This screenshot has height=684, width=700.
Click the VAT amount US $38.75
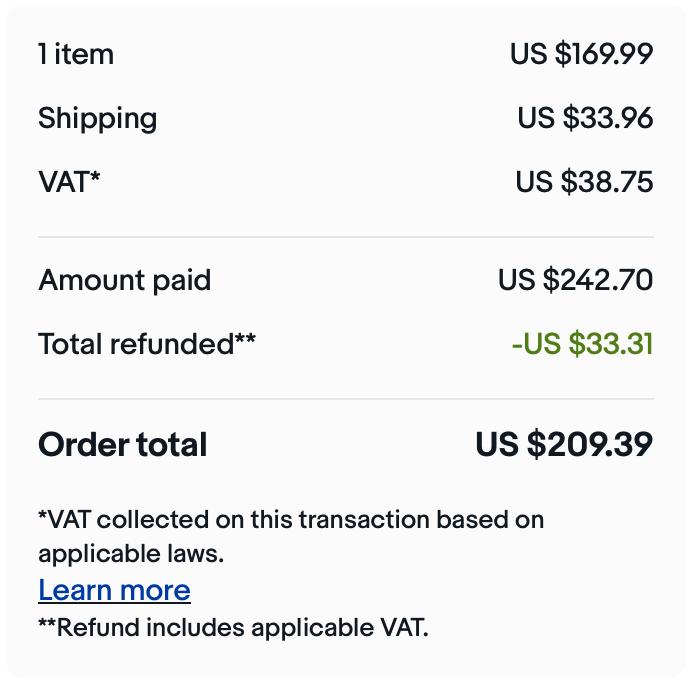[584, 182]
